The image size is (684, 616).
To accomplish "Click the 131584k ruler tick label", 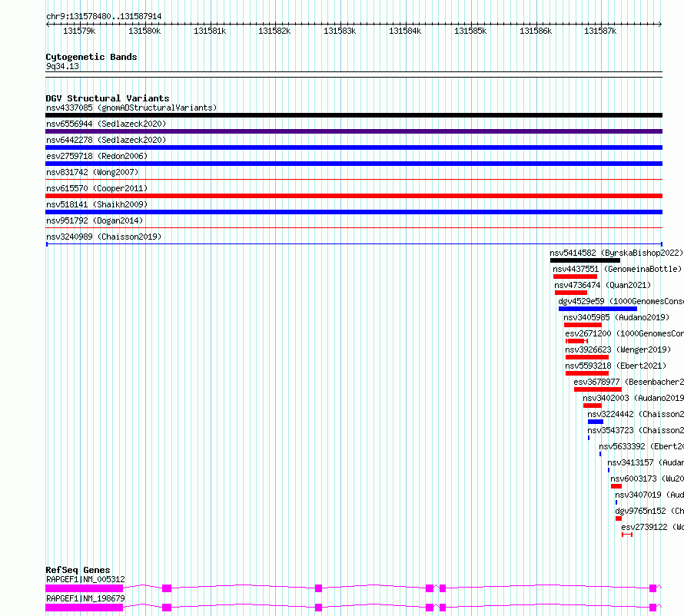I will 405,31.
